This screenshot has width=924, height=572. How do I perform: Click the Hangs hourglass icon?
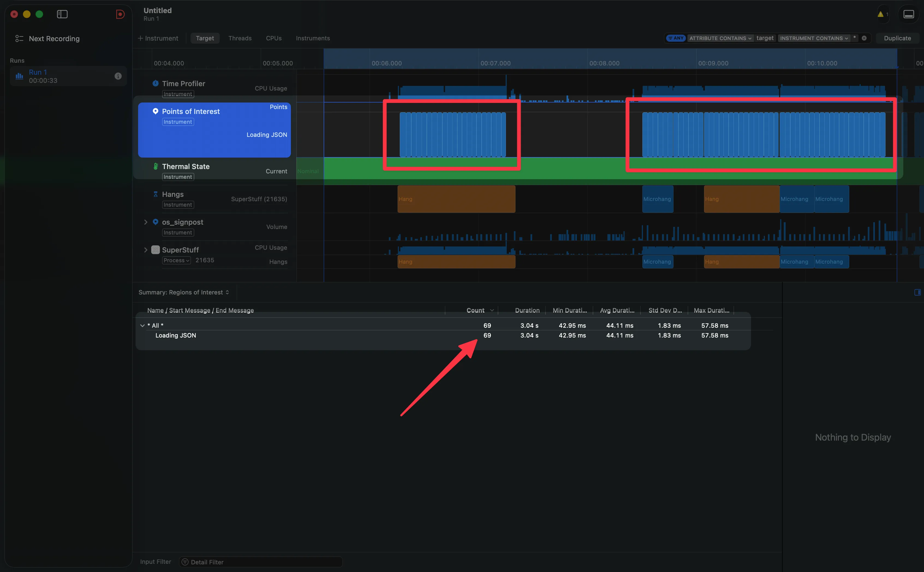tap(156, 194)
